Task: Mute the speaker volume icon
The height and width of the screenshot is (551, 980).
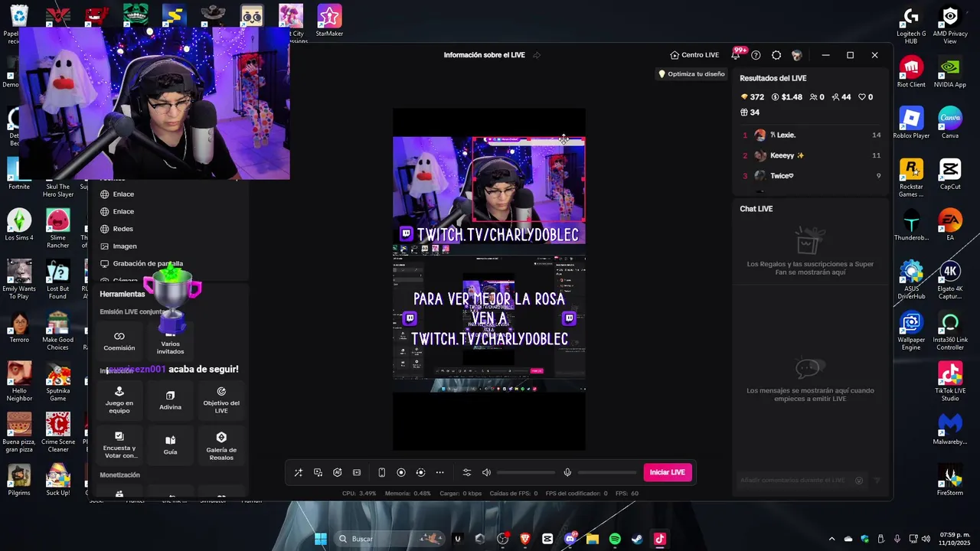Action: click(486, 473)
